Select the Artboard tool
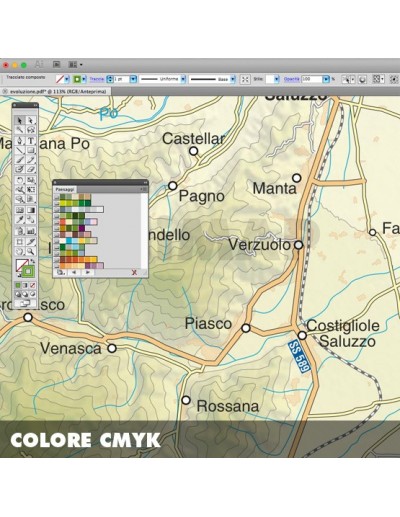 click(20, 241)
